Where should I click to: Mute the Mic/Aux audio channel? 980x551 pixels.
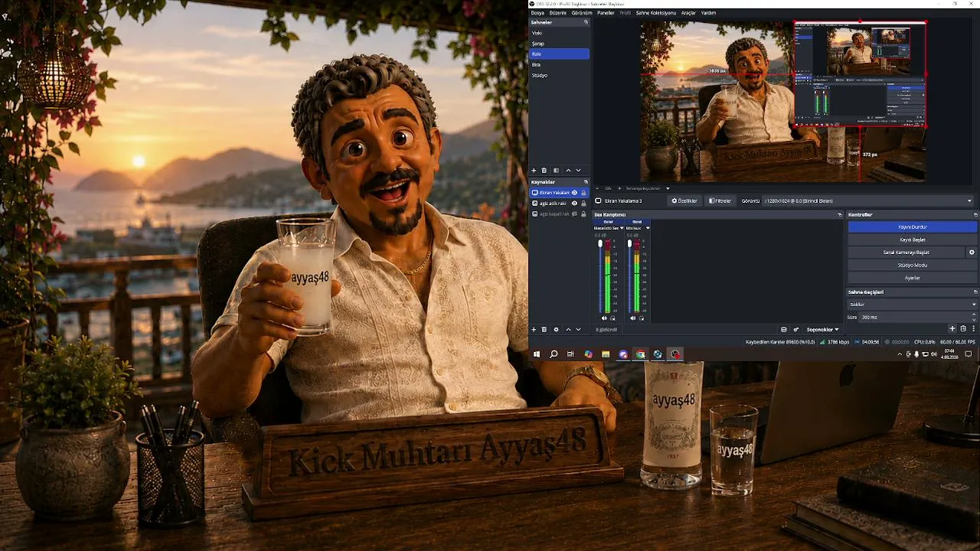(632, 318)
